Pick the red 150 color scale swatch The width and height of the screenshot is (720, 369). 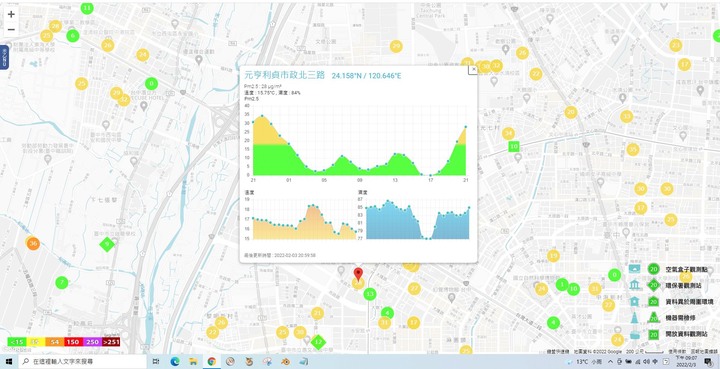point(73,342)
